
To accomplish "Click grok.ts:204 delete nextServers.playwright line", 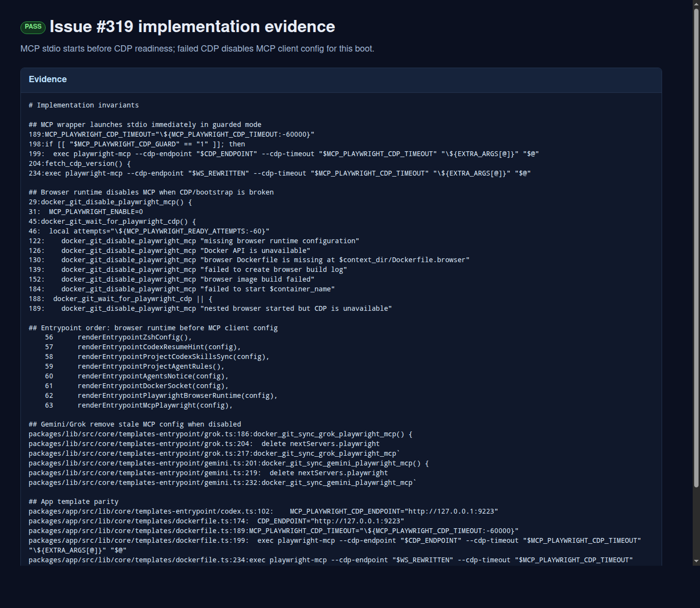I will click(x=204, y=444).
